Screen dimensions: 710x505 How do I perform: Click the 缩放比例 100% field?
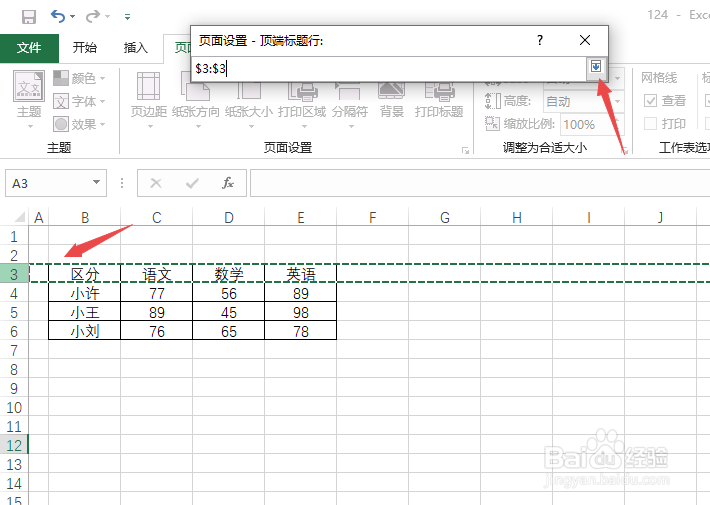coord(587,124)
